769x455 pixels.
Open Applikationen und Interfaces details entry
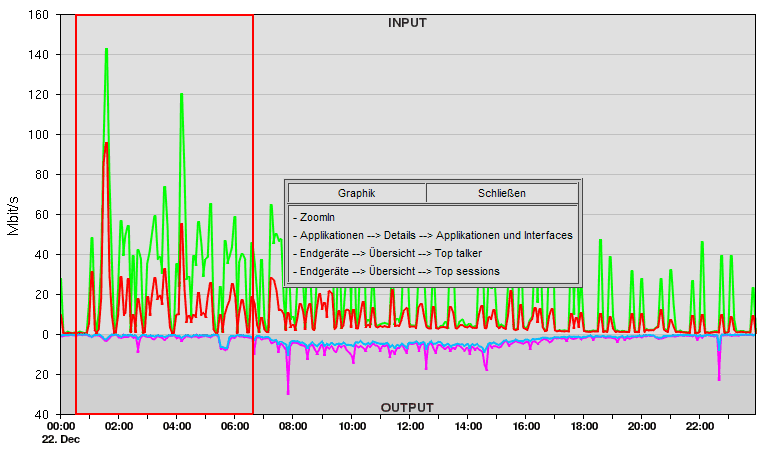pyautogui.click(x=433, y=235)
